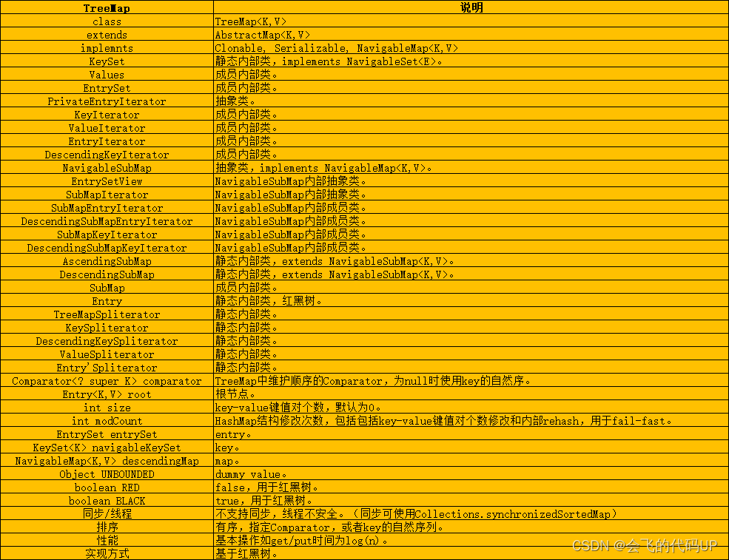Select the 'TreeMapSpliterator' cell
This screenshot has height=560, width=729.
[x=107, y=314]
